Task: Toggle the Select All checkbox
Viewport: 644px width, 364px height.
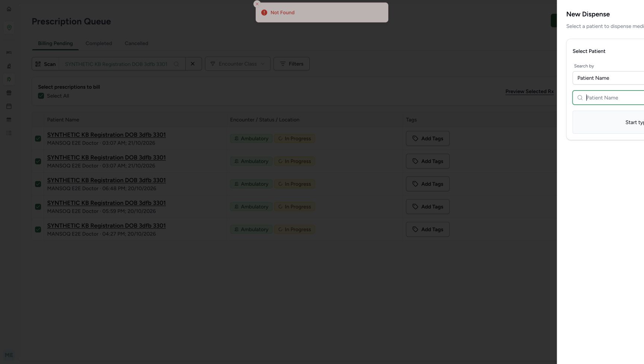Action: pos(41,96)
